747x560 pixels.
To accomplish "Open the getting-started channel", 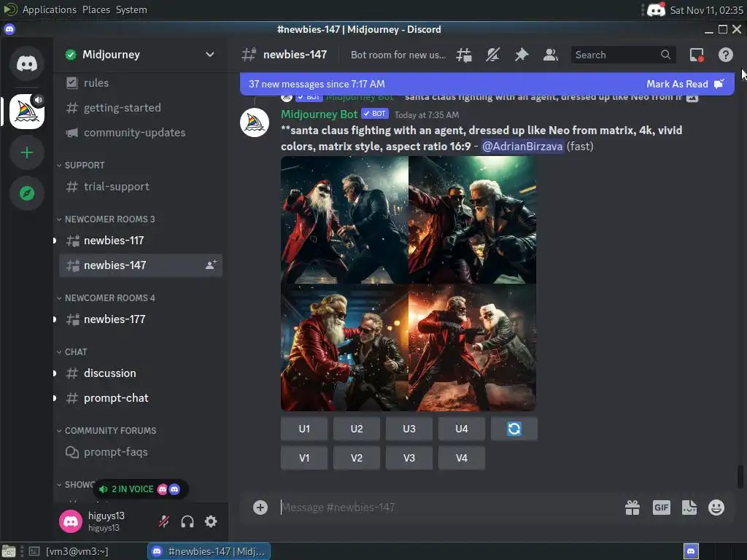I will click(x=141, y=108).
